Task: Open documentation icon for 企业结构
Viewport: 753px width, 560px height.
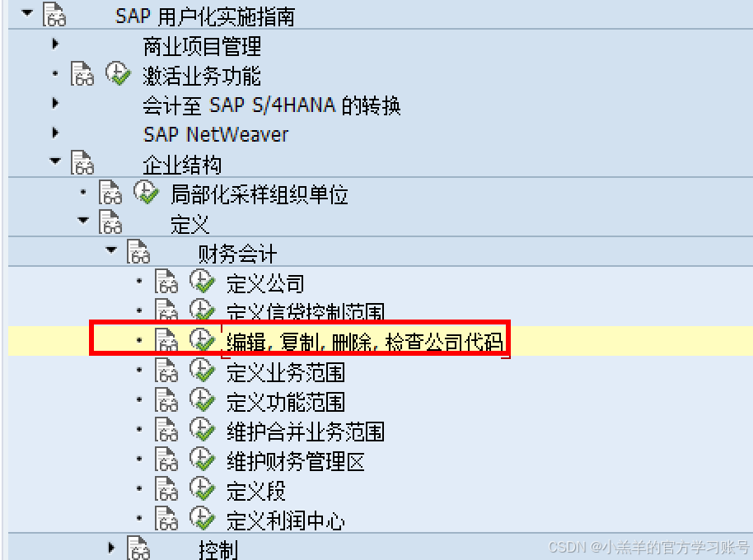Action: click(82, 162)
